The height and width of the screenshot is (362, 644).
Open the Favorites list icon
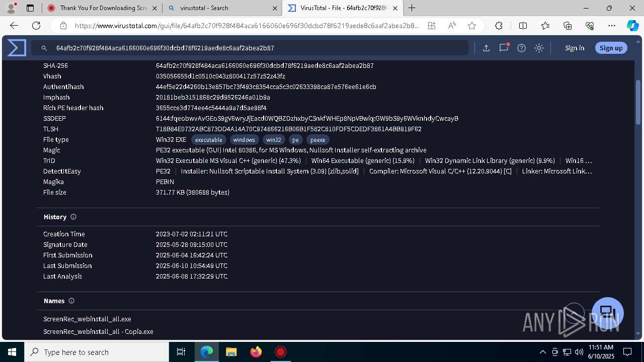[x=545, y=26]
